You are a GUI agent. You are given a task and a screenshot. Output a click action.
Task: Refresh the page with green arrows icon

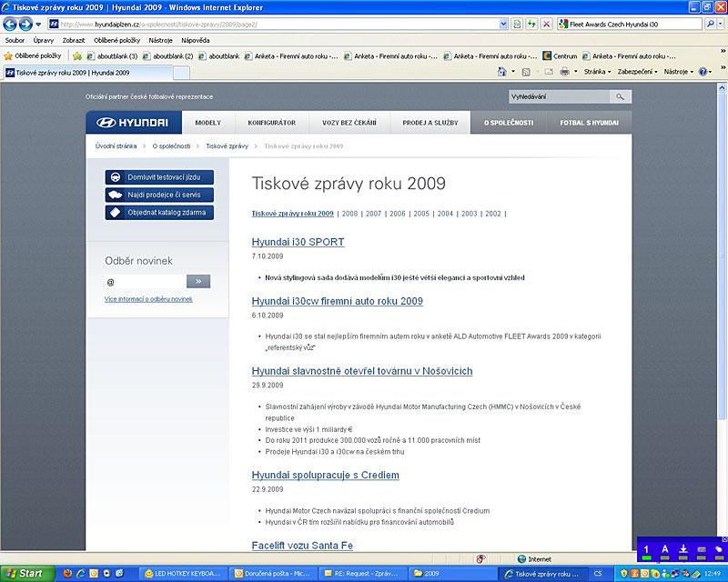531,25
